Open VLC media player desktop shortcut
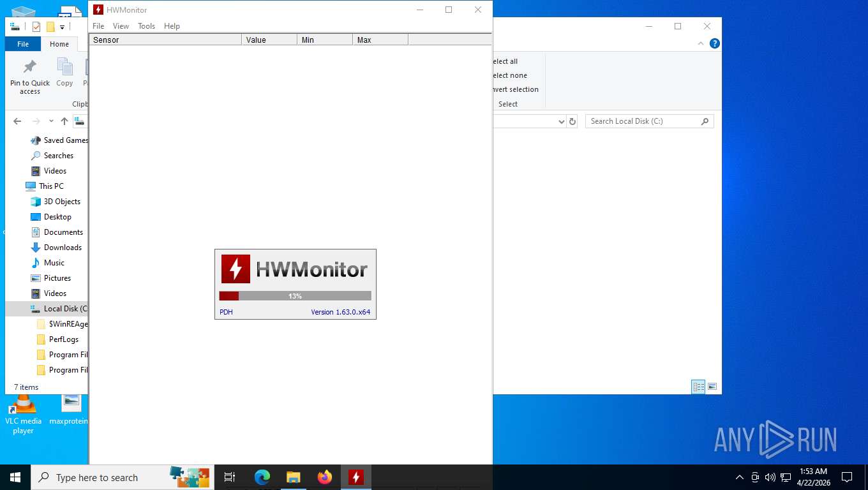Image resolution: width=868 pixels, height=490 pixels. (x=23, y=413)
